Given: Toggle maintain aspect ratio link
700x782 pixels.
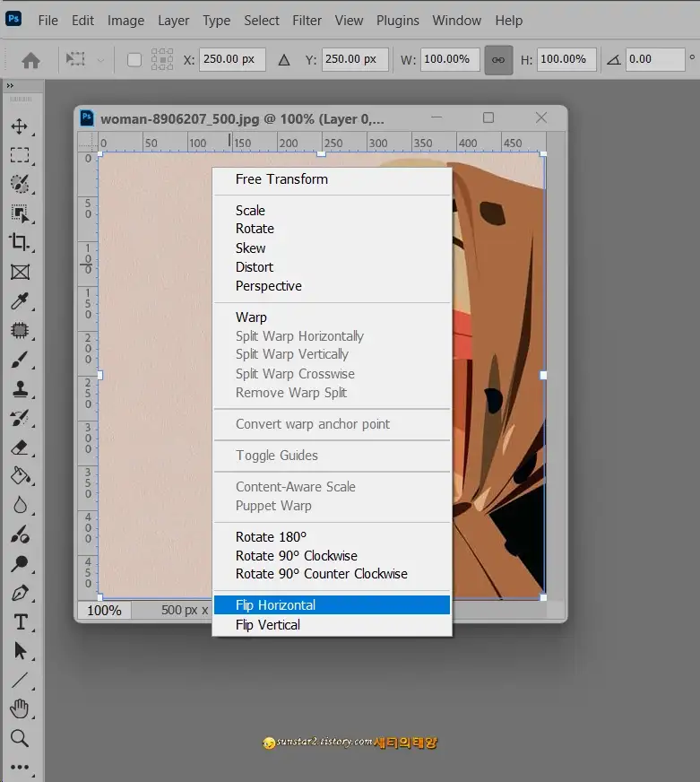Looking at the screenshot, I should click(498, 60).
